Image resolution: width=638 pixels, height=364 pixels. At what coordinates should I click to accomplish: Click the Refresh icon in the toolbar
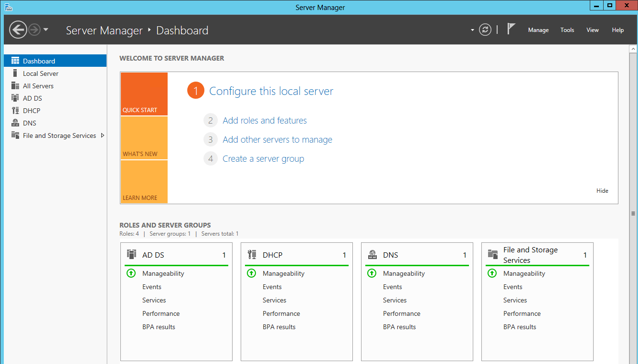pos(485,30)
